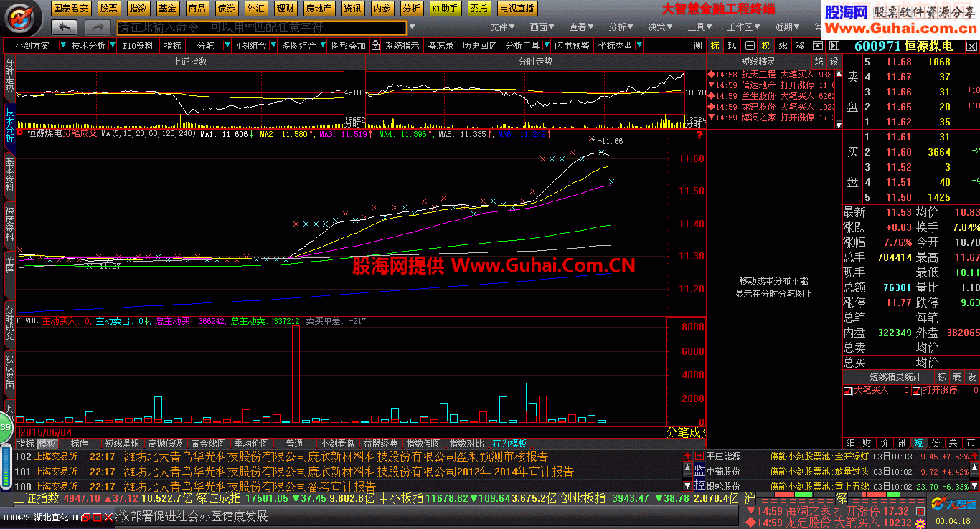Click the crosshair grid toolbar icon
This screenshot has height=529, width=980.
[749, 45]
